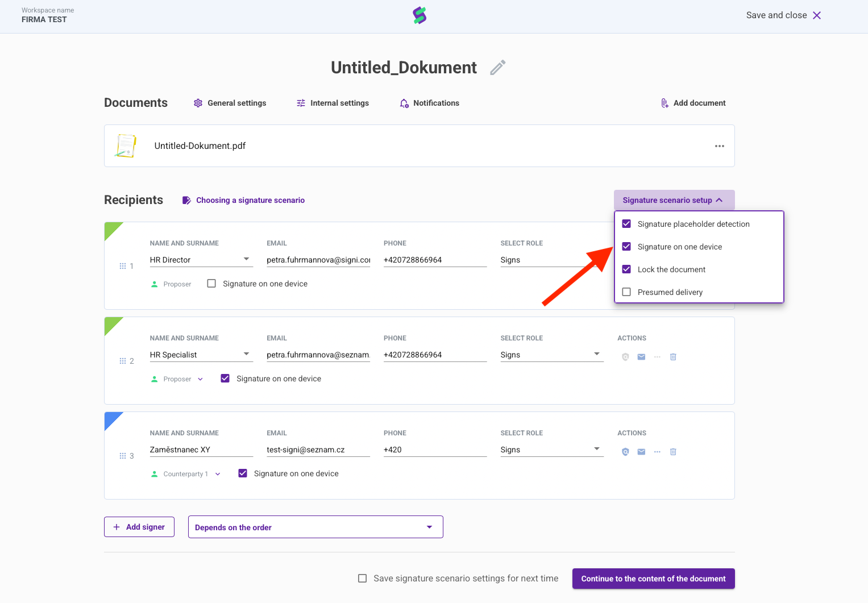Image resolution: width=868 pixels, height=603 pixels.
Task: Click the Untitled-Dokument.pdf file name
Action: [200, 146]
